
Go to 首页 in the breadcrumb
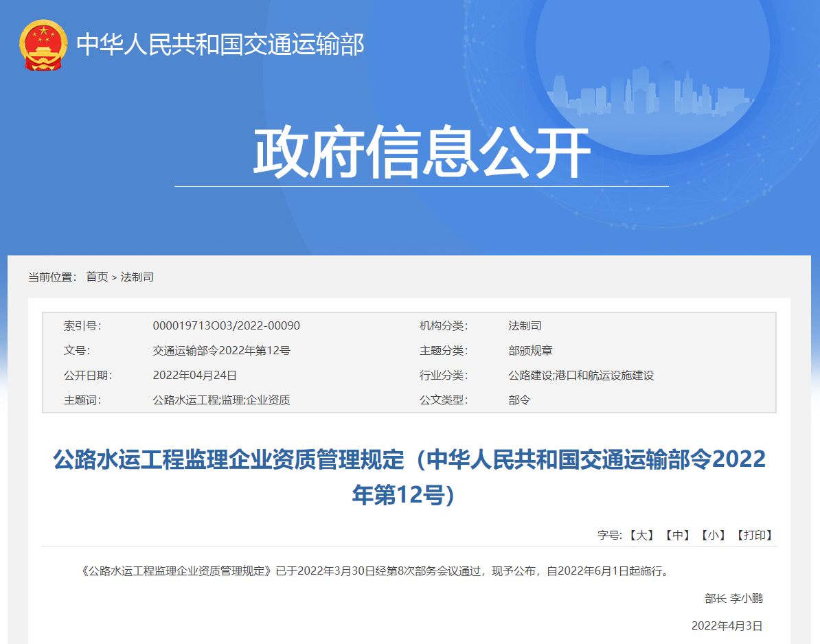pyautogui.click(x=97, y=277)
